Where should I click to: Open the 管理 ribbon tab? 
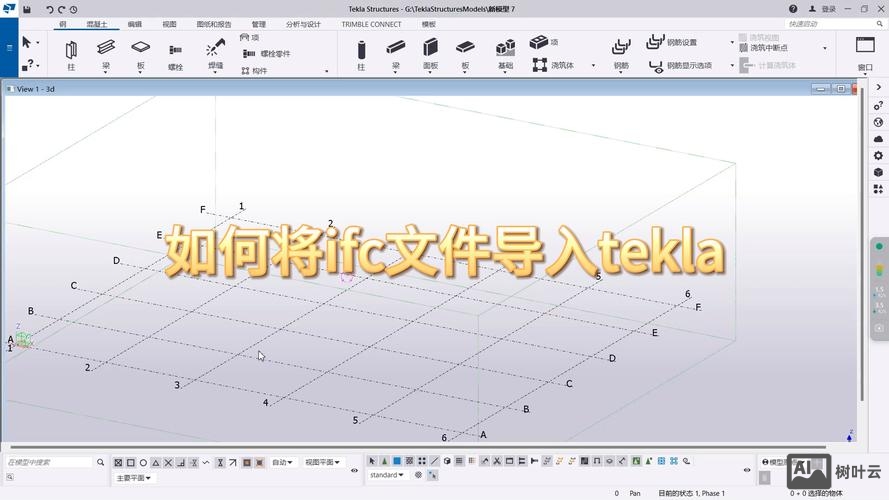click(x=259, y=24)
